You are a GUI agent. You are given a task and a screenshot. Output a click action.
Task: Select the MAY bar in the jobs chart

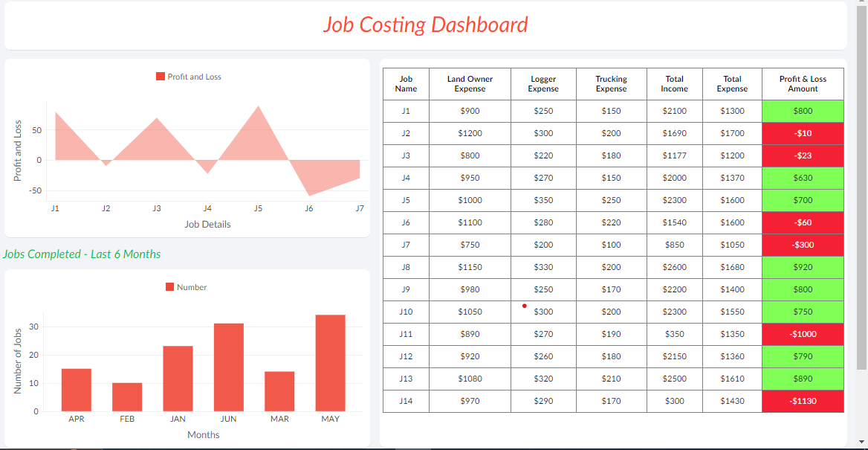(x=330, y=363)
